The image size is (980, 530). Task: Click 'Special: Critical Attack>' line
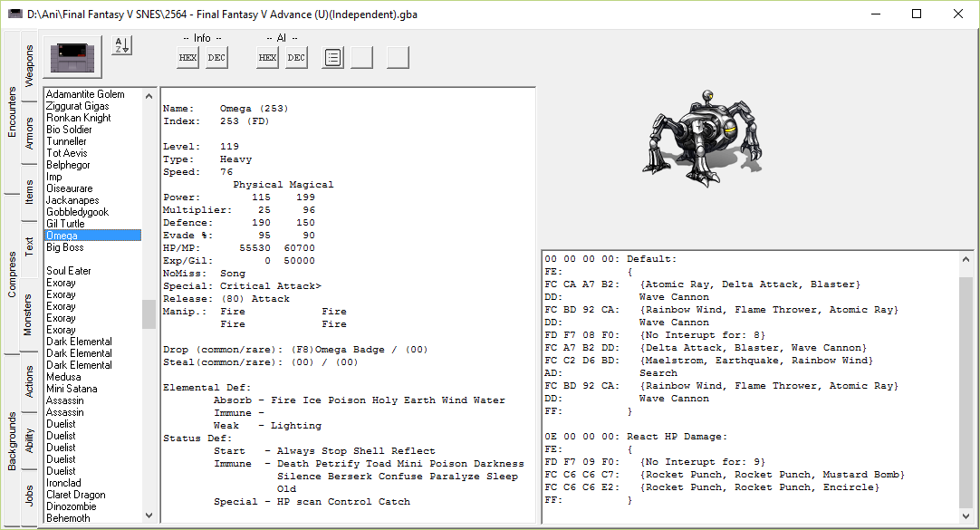242,286
